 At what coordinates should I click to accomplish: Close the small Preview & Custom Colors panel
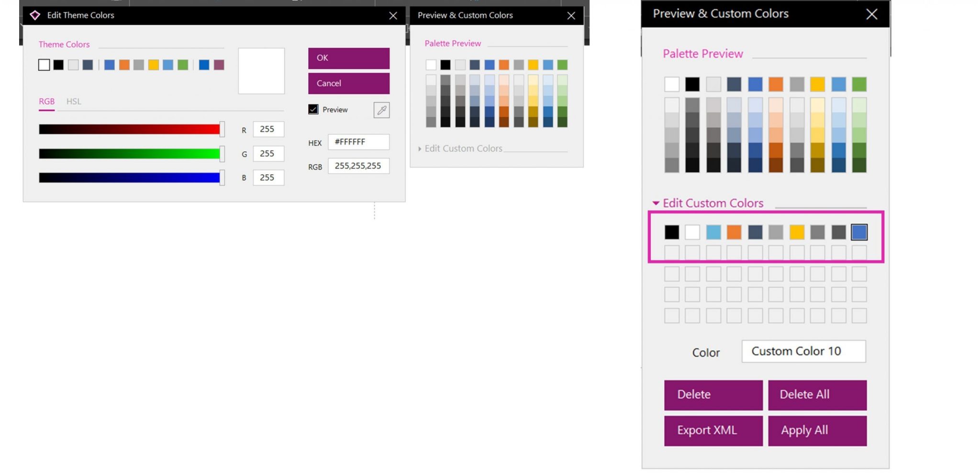coord(571,16)
